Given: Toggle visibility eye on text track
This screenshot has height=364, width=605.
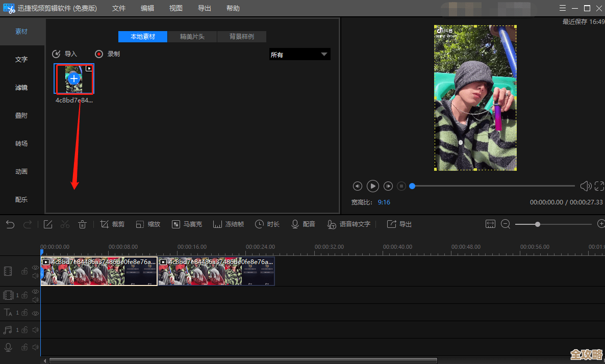Looking at the screenshot, I should click(x=35, y=313).
